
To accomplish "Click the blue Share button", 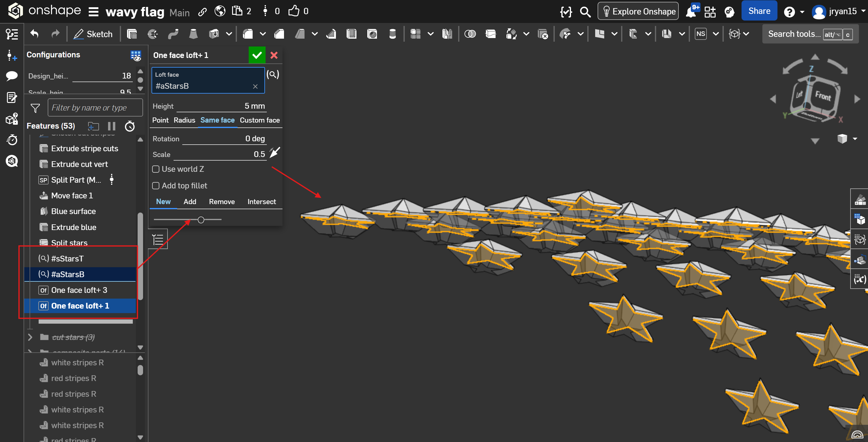I will [759, 11].
